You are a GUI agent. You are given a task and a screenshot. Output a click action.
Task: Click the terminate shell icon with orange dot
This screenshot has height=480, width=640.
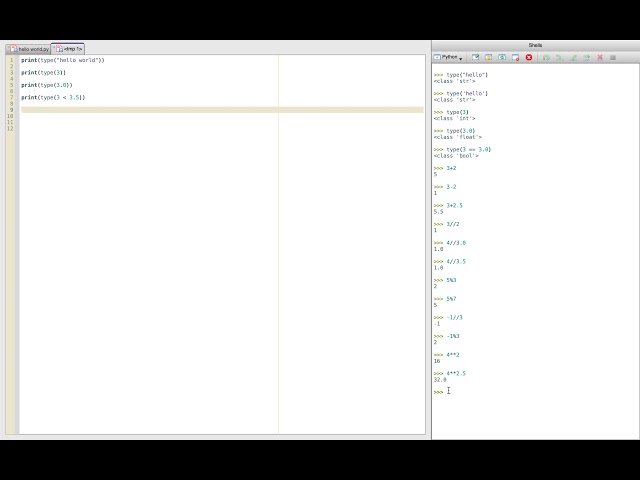tap(516, 58)
